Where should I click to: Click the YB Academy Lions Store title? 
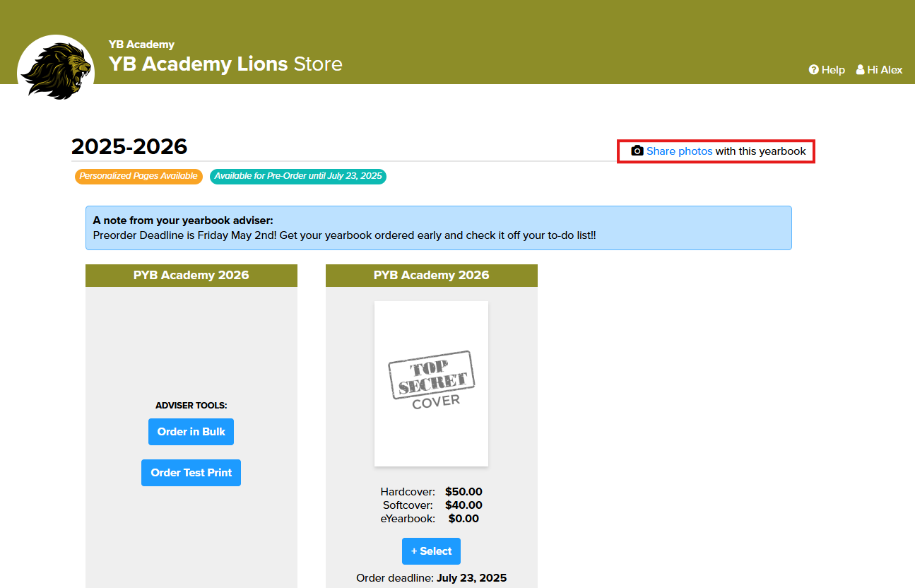click(x=225, y=64)
